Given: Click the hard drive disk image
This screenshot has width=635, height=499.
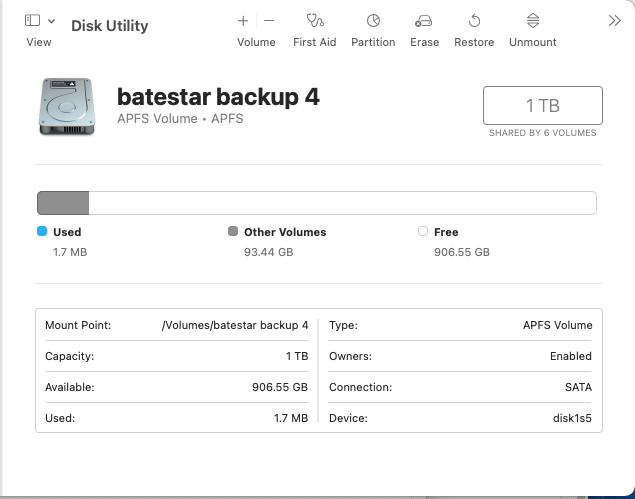Looking at the screenshot, I should [68, 105].
